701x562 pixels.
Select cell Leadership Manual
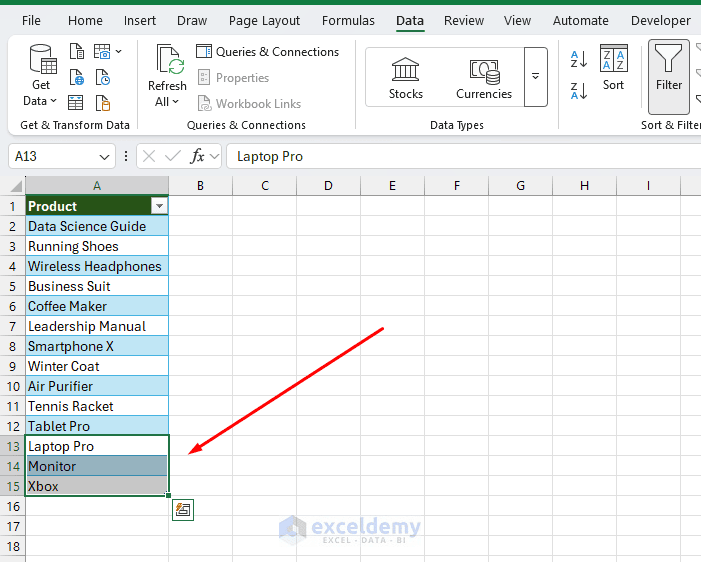click(97, 326)
